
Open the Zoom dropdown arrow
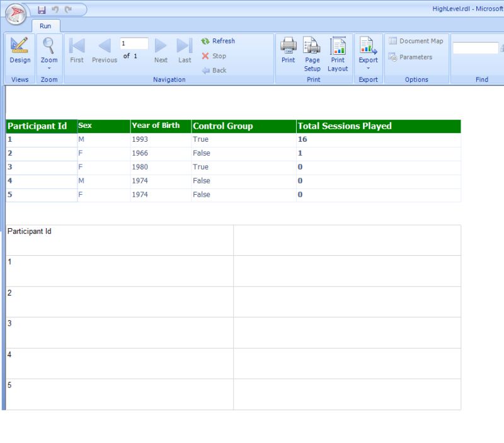pyautogui.click(x=49, y=67)
